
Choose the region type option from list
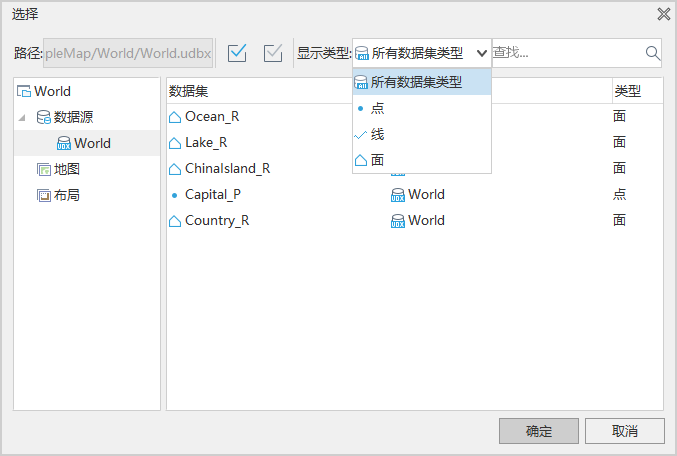click(377, 160)
